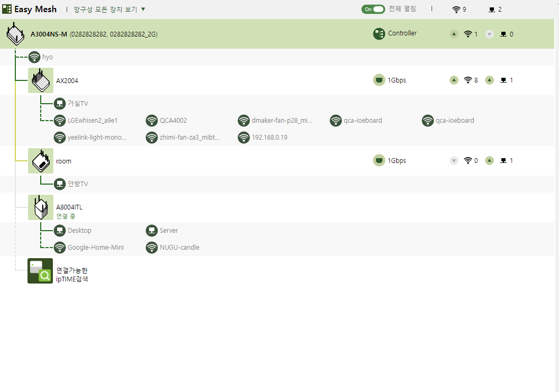Click the total wired clients icon showing 2
559x392 pixels.
pyautogui.click(x=492, y=10)
